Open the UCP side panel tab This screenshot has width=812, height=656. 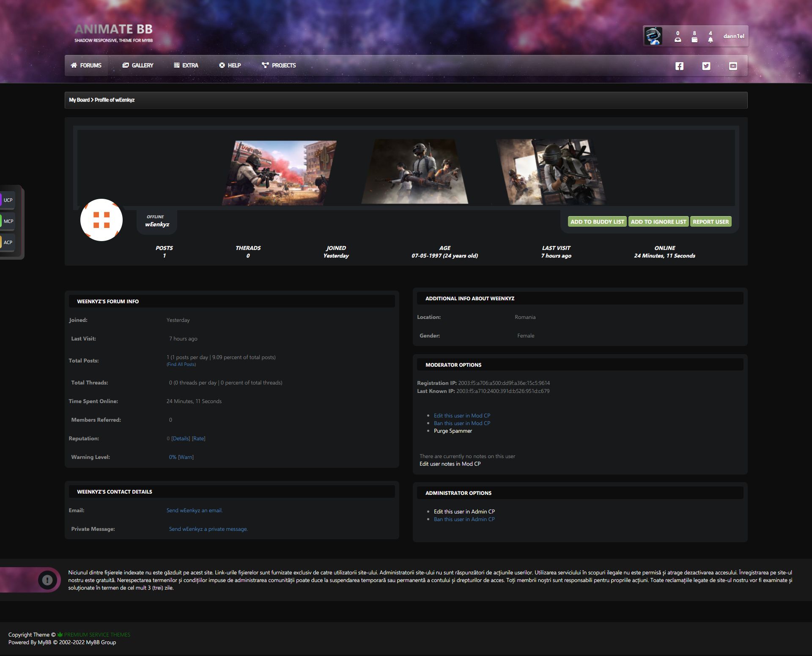point(8,200)
